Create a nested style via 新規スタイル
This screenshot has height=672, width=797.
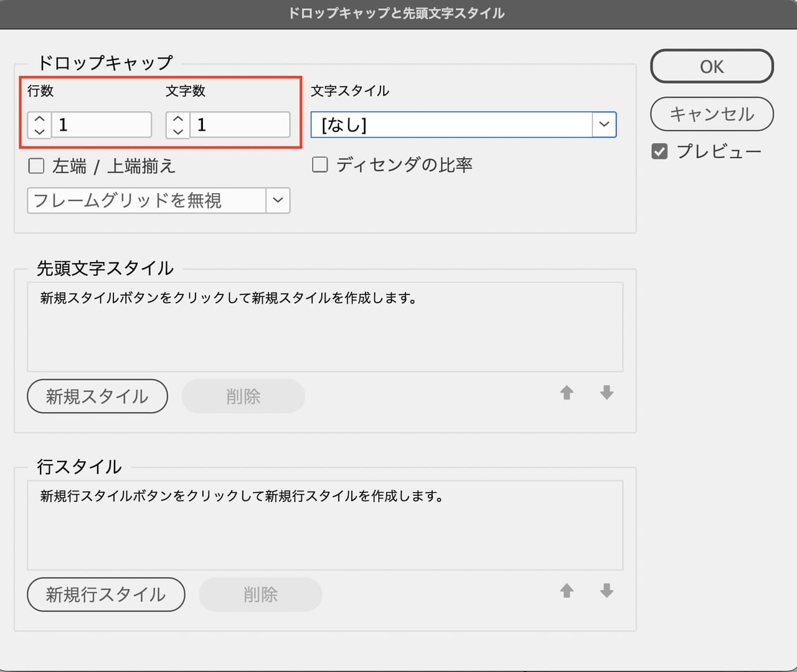click(97, 396)
